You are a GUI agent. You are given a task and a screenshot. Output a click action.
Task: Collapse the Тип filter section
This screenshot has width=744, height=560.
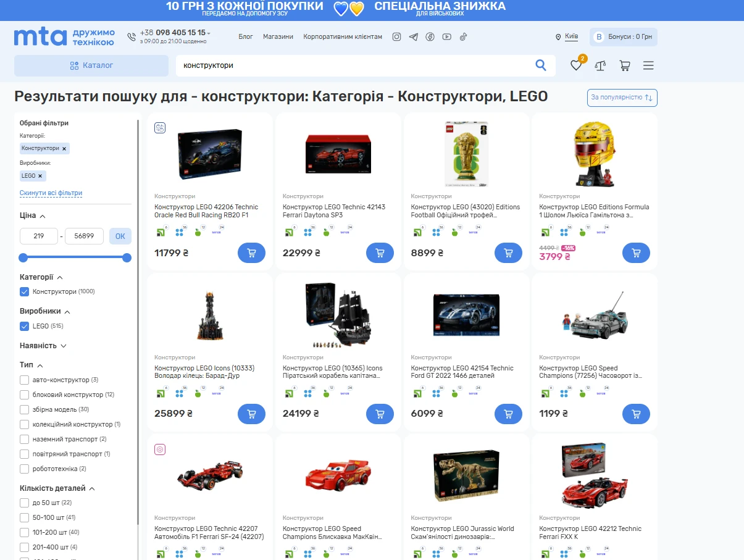coord(40,366)
